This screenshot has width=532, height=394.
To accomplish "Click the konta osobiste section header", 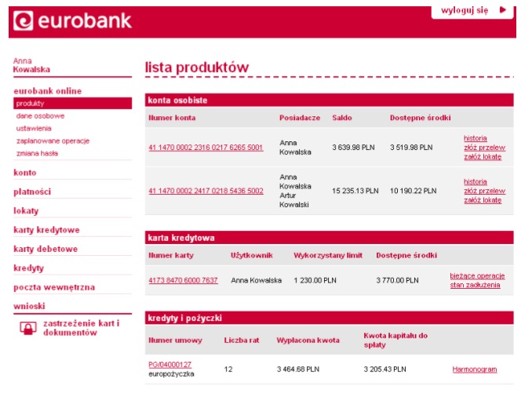I will (x=329, y=100).
